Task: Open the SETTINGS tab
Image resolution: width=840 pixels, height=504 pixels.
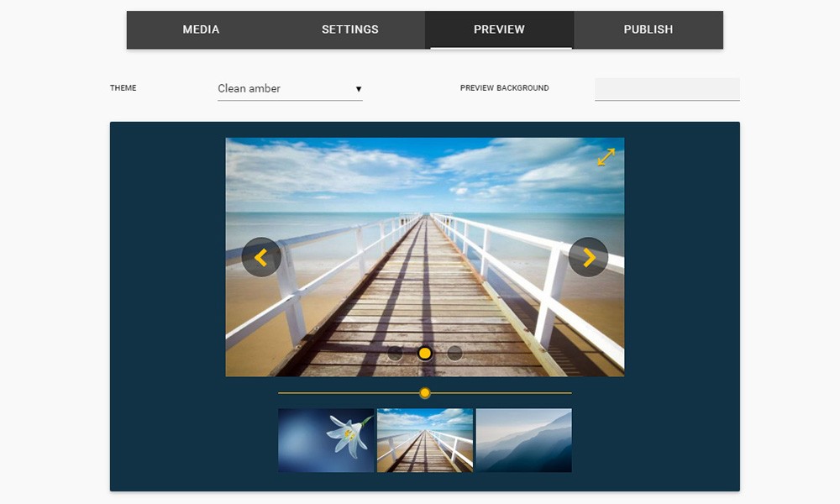Action: [x=349, y=29]
